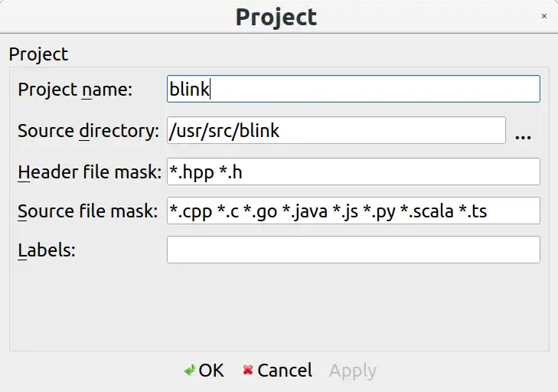Click the "Project" group heading text
The image size is (558, 392).
tap(38, 54)
